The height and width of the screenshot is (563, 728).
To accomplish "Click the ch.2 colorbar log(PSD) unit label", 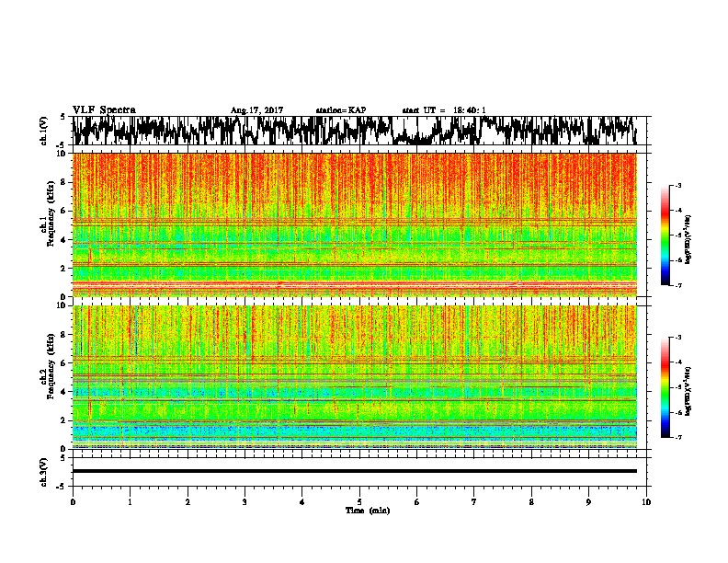I will tap(688, 391).
